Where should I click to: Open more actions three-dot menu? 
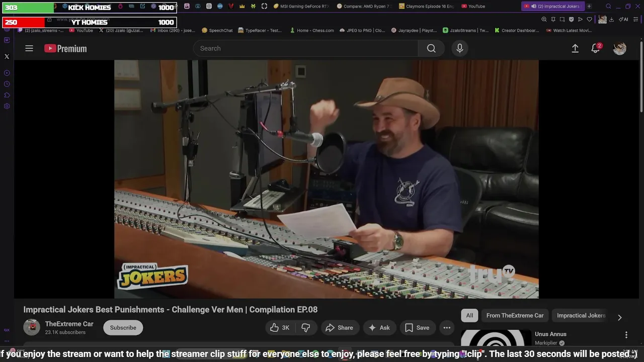click(x=447, y=328)
